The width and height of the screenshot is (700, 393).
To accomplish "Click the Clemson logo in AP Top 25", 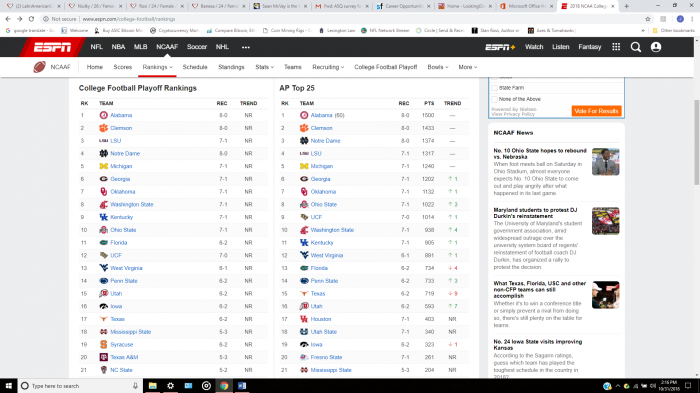I will coord(304,128).
